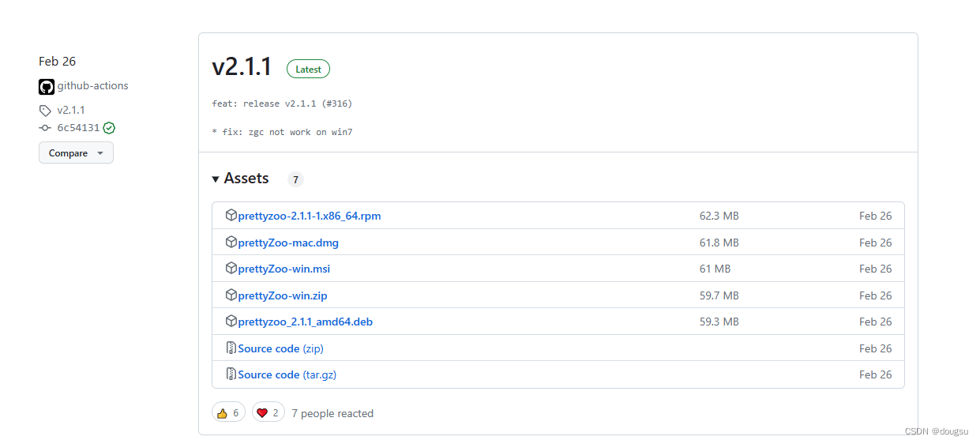The height and width of the screenshot is (444, 980).
Task: Click the zip file icon for Source code (zip)
Action: pos(231,348)
